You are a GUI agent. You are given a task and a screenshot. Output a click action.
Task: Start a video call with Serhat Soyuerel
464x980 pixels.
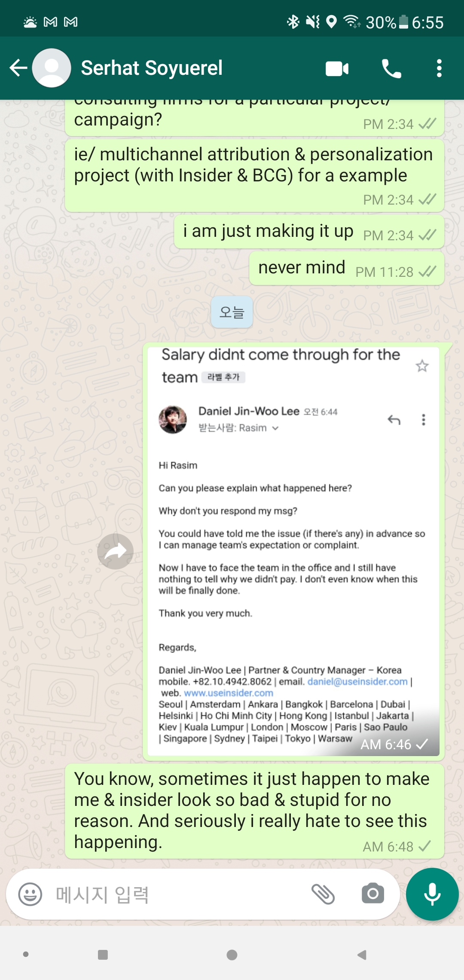[337, 68]
